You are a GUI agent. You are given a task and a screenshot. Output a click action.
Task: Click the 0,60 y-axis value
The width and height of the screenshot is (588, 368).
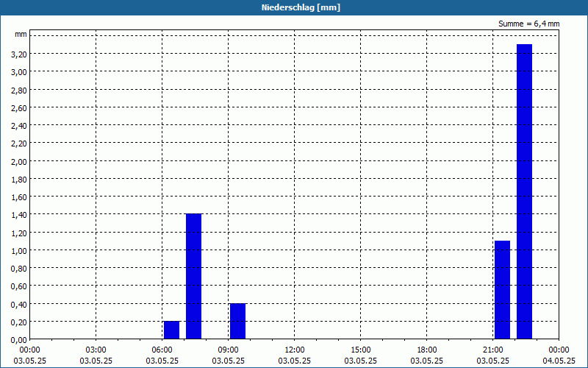(x=19, y=286)
